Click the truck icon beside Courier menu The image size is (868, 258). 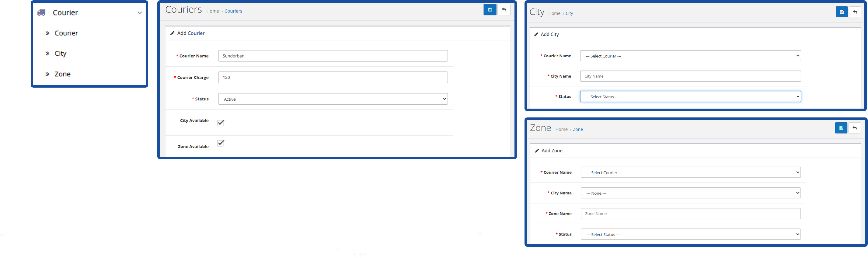click(x=41, y=12)
